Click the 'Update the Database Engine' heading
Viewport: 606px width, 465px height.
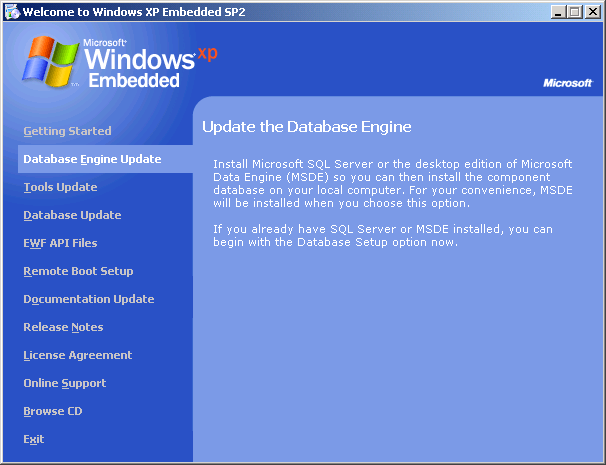coord(307,127)
